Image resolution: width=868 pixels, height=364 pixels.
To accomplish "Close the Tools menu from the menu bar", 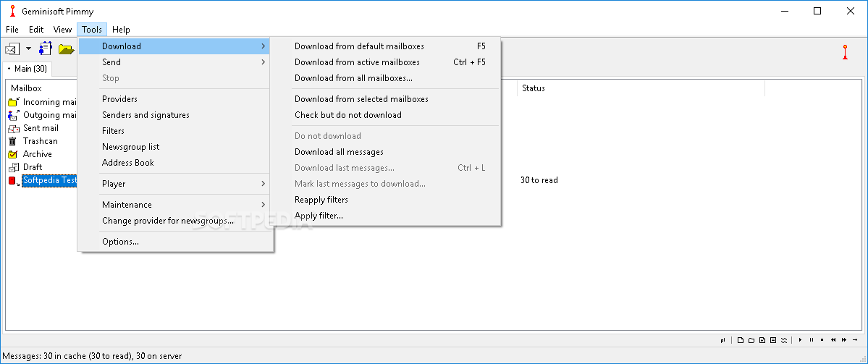I will [x=92, y=30].
